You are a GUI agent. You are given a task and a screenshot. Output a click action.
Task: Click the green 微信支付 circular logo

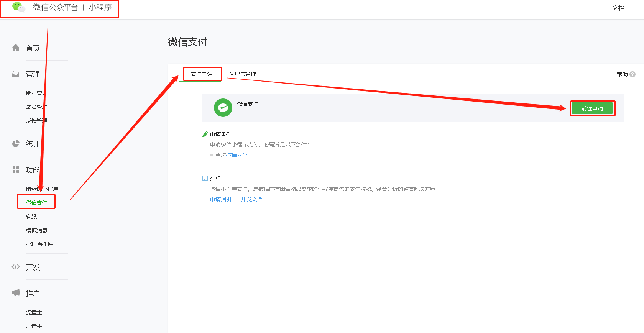tap(223, 108)
